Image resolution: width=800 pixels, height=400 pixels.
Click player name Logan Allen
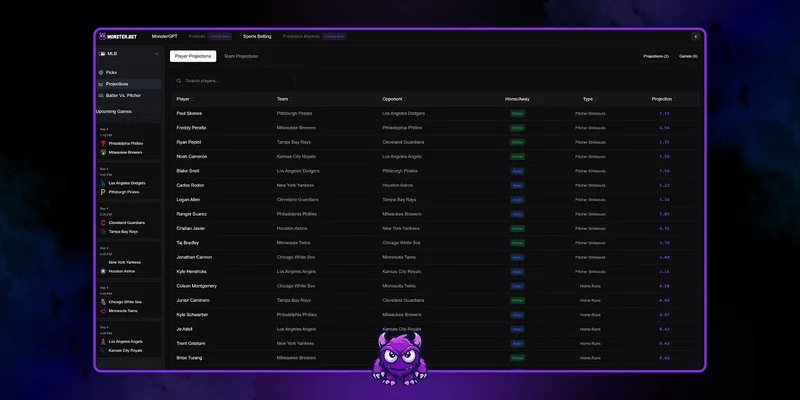188,199
